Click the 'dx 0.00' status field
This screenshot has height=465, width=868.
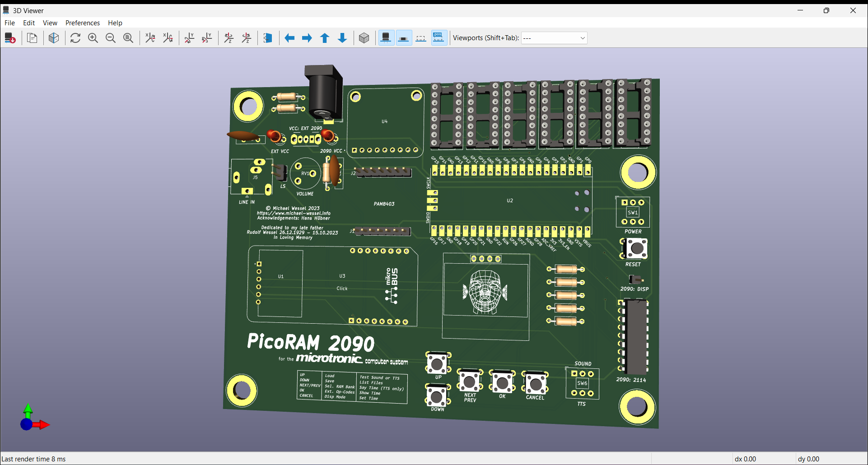tap(745, 459)
